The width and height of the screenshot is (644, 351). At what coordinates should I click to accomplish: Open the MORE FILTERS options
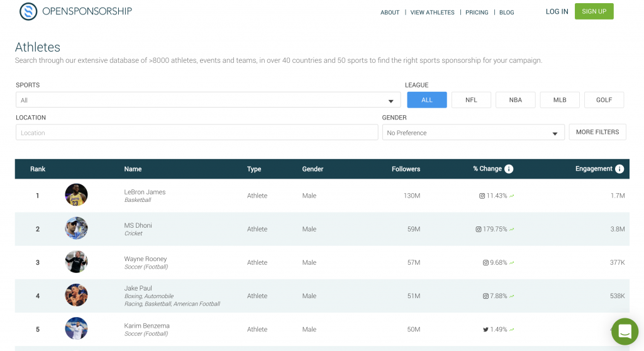click(597, 132)
